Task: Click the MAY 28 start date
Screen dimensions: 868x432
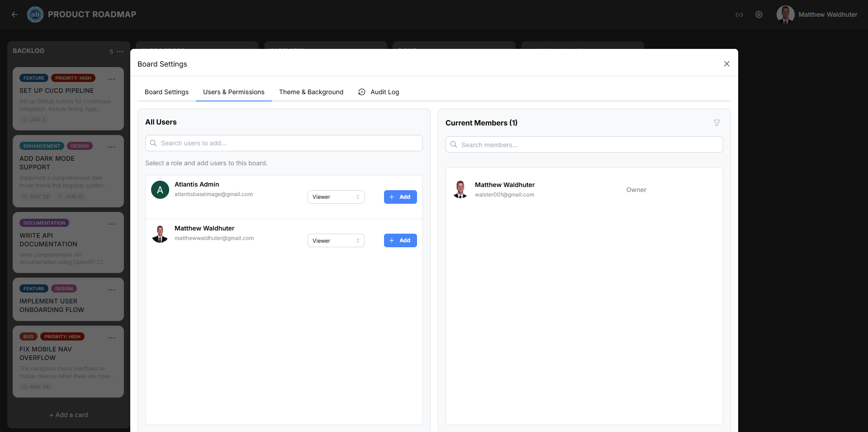Action: tap(36, 197)
